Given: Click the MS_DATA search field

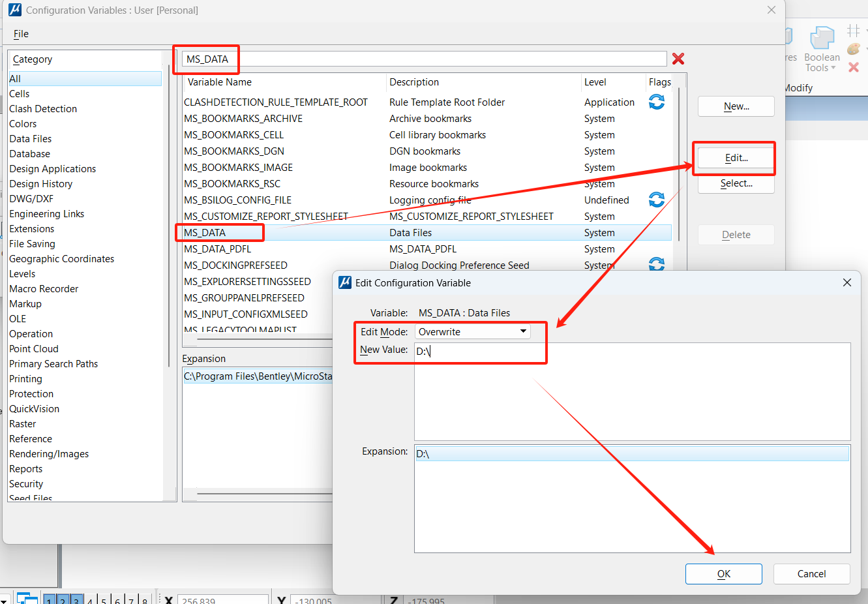Looking at the screenshot, I should pos(424,59).
